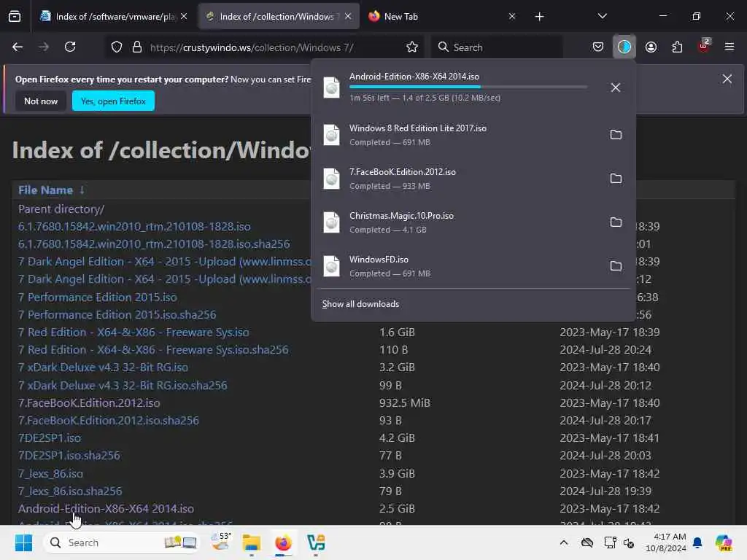Open VMware Workstation from taskbar
The image size is (747, 560).
315,542
